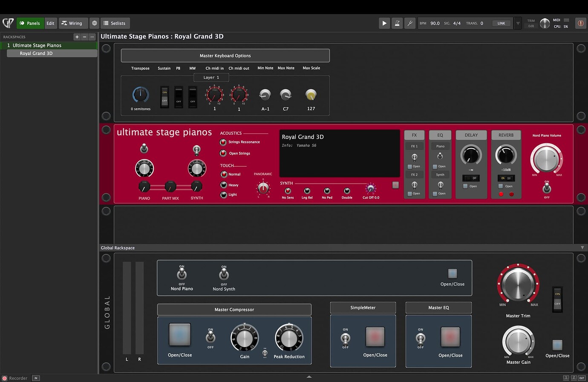Select the Ultimate Stage Pianos rackspace
Screen dimensions: 588x382
coord(49,45)
